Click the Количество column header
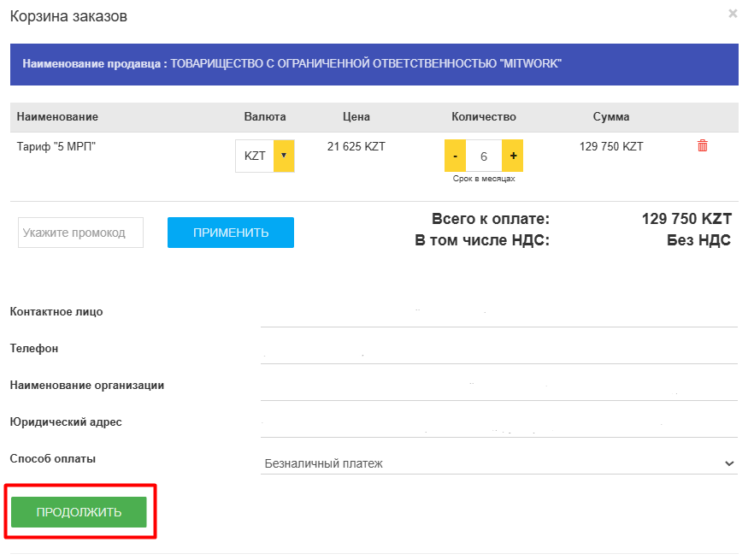 (x=484, y=117)
